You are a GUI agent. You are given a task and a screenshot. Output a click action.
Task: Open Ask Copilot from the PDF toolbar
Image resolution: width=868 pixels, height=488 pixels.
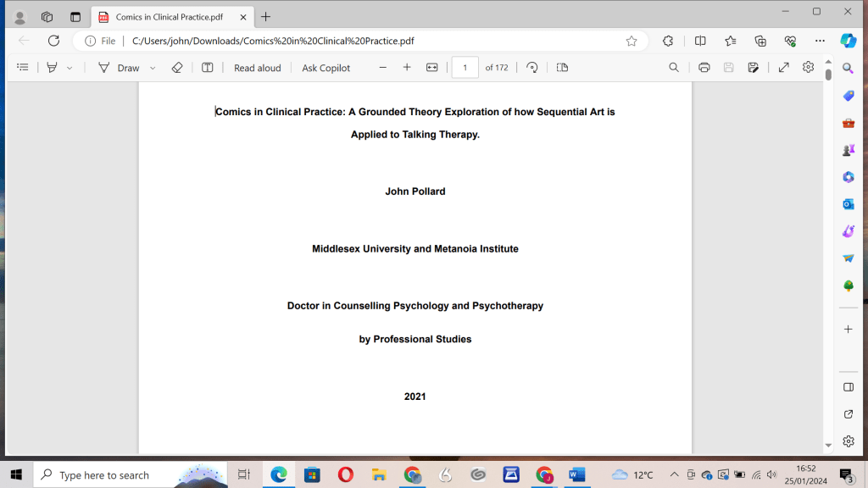[325, 67]
